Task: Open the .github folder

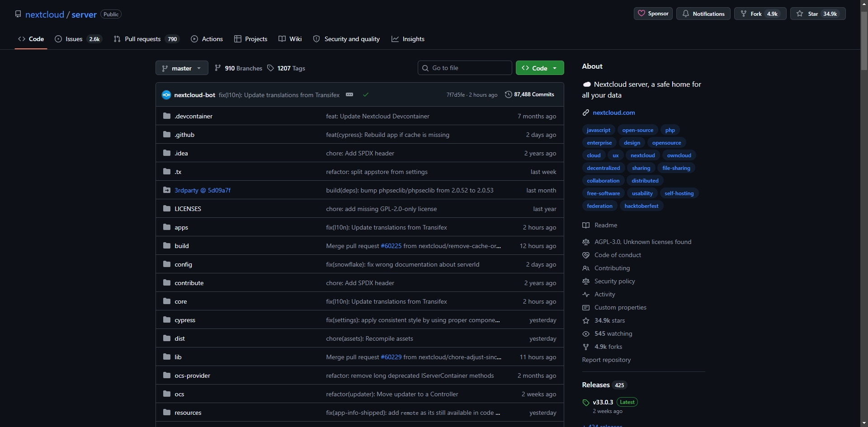Action: pyautogui.click(x=184, y=135)
